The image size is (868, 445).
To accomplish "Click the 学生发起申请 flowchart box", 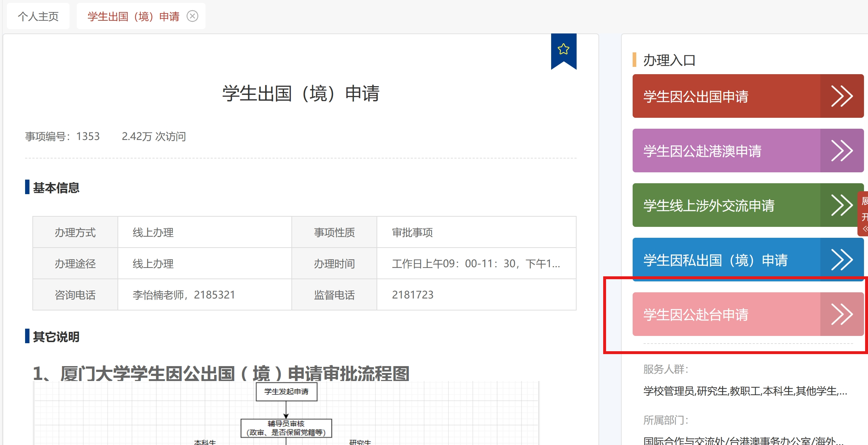I will point(286,392).
